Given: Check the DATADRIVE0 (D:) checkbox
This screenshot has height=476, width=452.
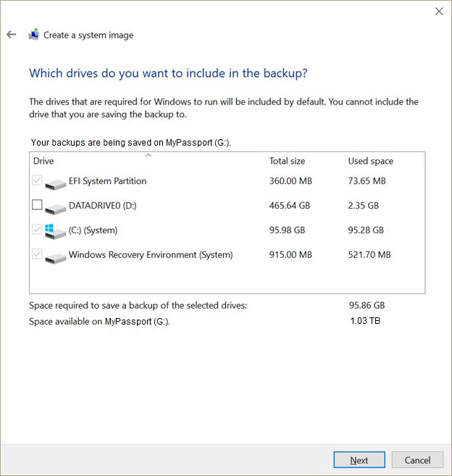Looking at the screenshot, I should (37, 204).
